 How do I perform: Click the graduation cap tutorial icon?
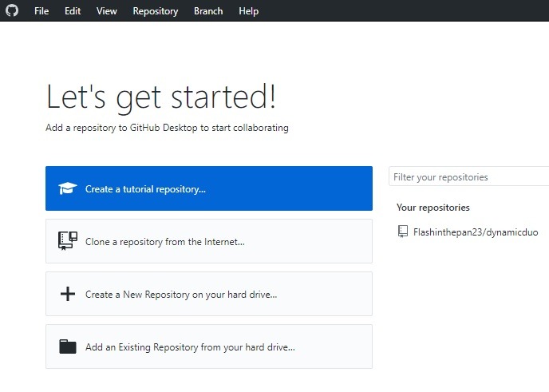(x=68, y=188)
